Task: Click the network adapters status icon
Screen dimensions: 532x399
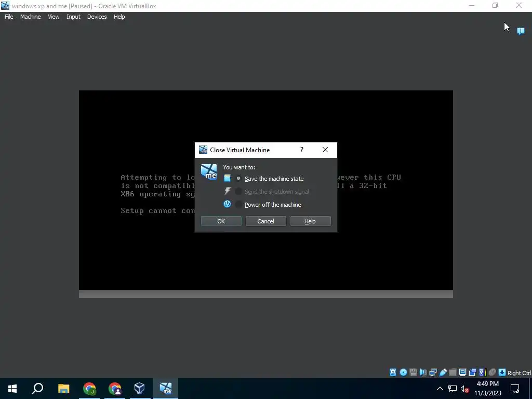Action: [x=433, y=372]
